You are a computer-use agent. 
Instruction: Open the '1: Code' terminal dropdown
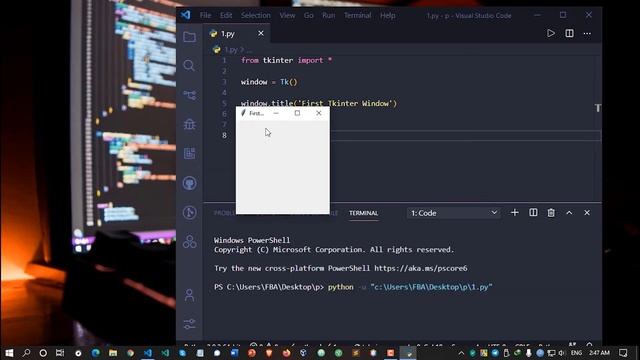click(453, 213)
